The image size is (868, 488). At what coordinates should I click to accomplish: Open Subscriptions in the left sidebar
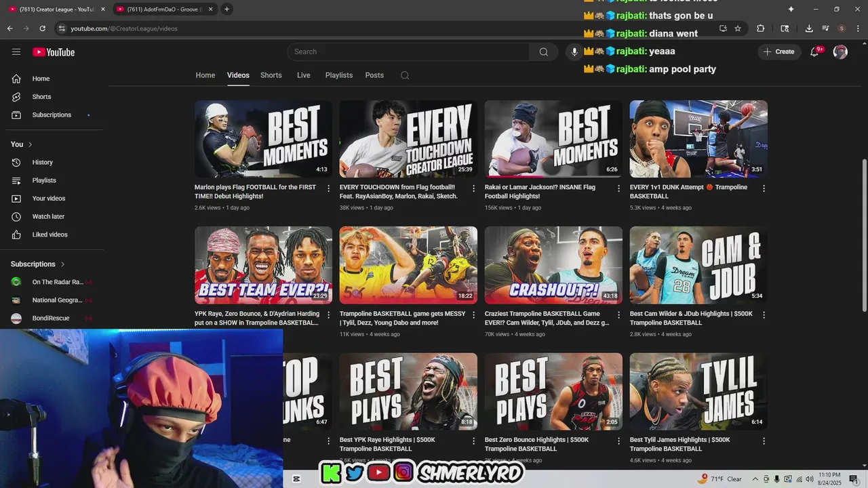point(52,115)
